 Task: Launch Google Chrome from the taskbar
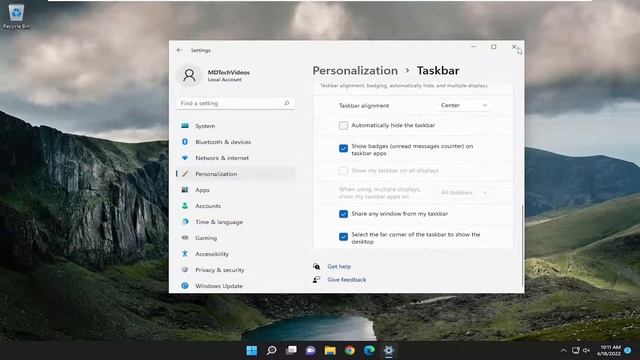350,351
